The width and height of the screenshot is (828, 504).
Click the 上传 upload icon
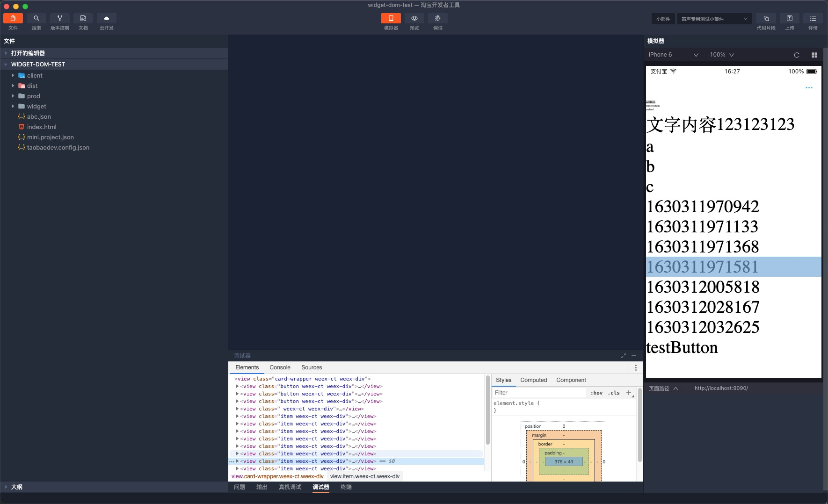(x=790, y=18)
